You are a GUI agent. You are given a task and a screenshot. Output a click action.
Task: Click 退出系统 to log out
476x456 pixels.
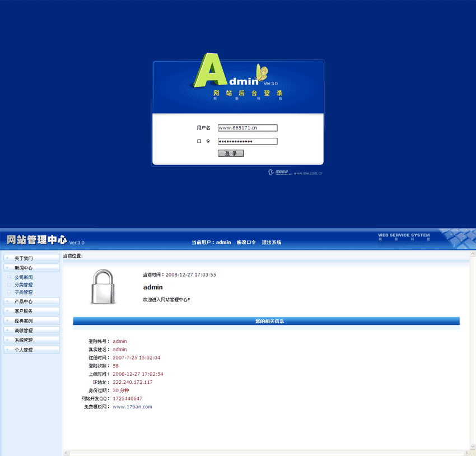272,243
